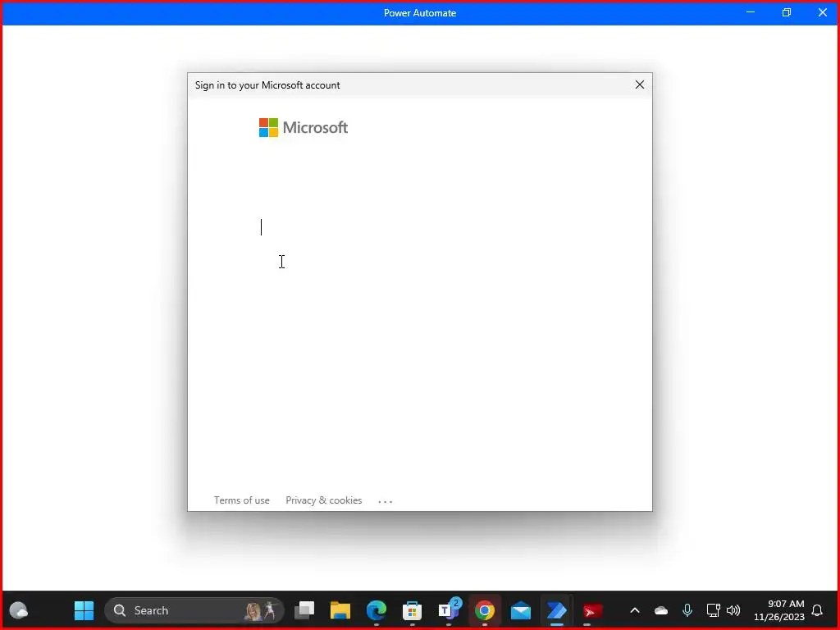This screenshot has height=630, width=840.
Task: Open Microsoft Store from taskbar
Action: point(412,610)
